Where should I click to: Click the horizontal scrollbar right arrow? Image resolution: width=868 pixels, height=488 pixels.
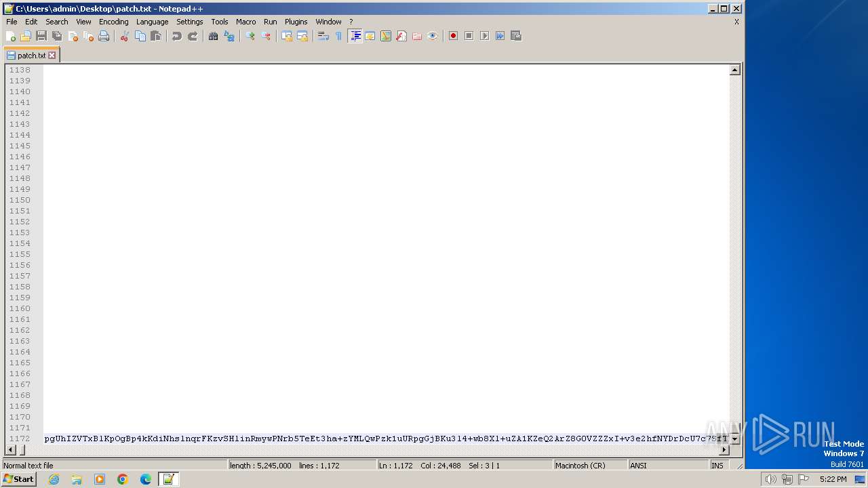point(724,450)
